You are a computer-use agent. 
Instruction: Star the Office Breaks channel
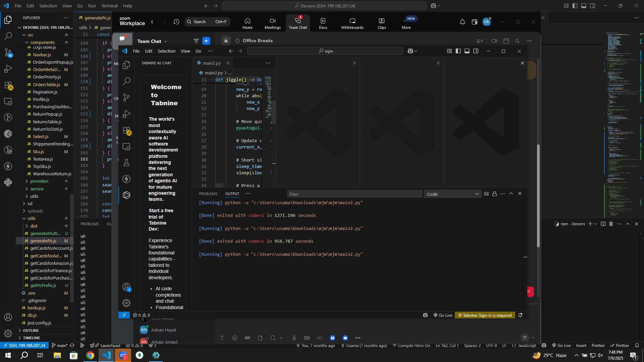point(237,41)
